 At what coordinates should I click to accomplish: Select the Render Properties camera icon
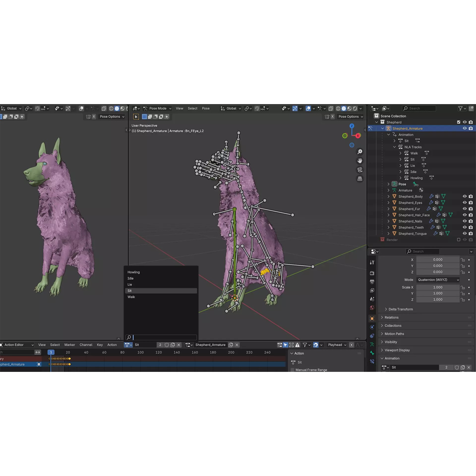[372, 273]
